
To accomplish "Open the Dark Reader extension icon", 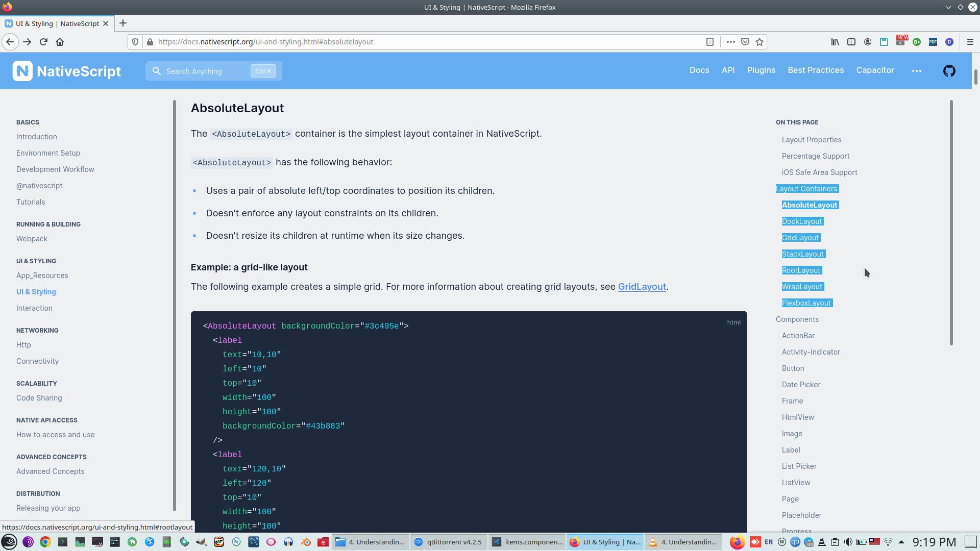I will click(x=950, y=42).
